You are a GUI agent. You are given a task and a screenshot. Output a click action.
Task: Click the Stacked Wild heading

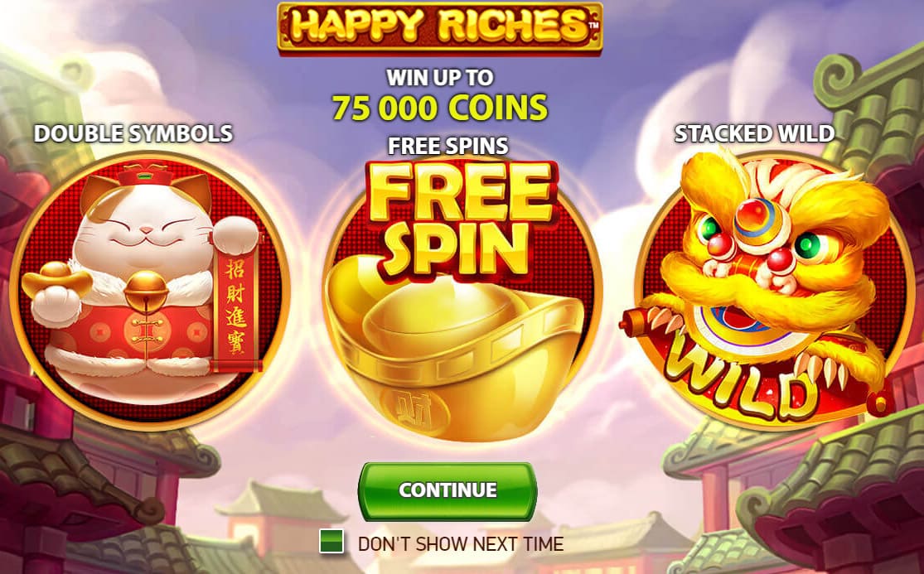pos(754,133)
